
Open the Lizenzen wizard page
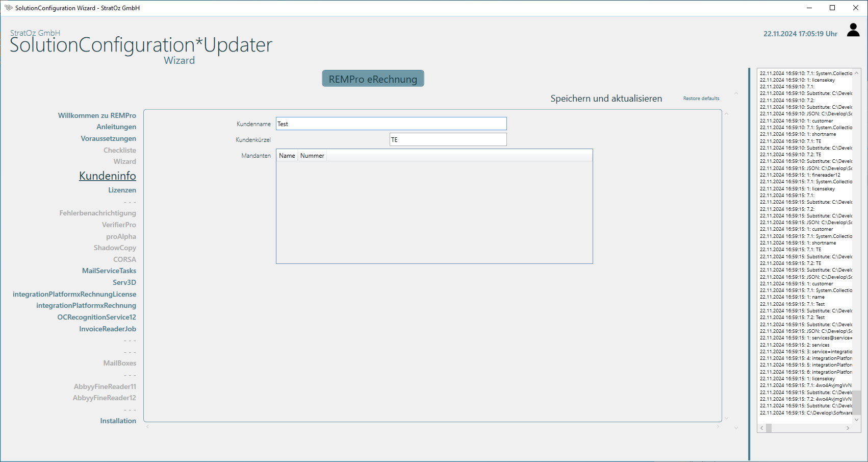click(x=122, y=190)
